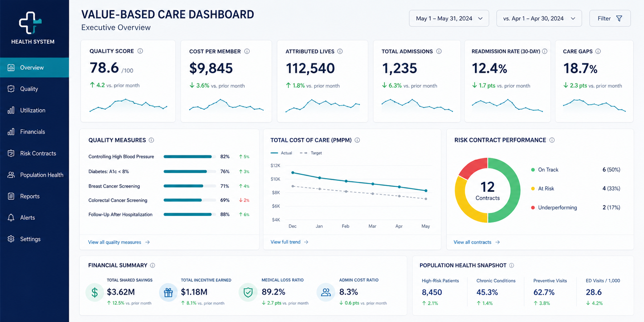
Task: Click View all contracts link
Action: pyautogui.click(x=477, y=242)
